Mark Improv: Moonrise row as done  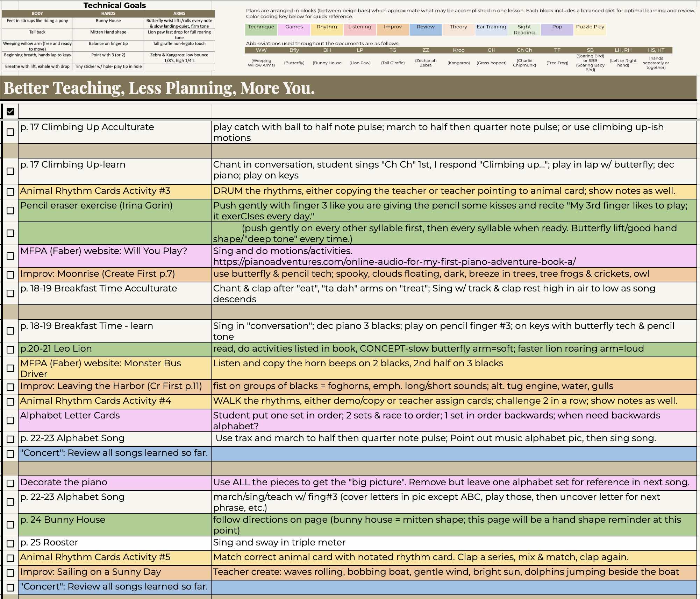[x=10, y=275]
